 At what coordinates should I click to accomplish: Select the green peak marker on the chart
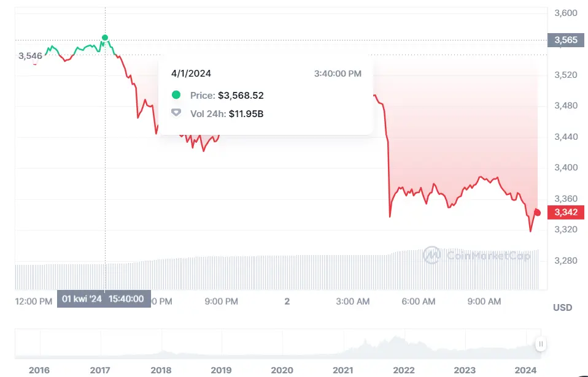pyautogui.click(x=105, y=38)
